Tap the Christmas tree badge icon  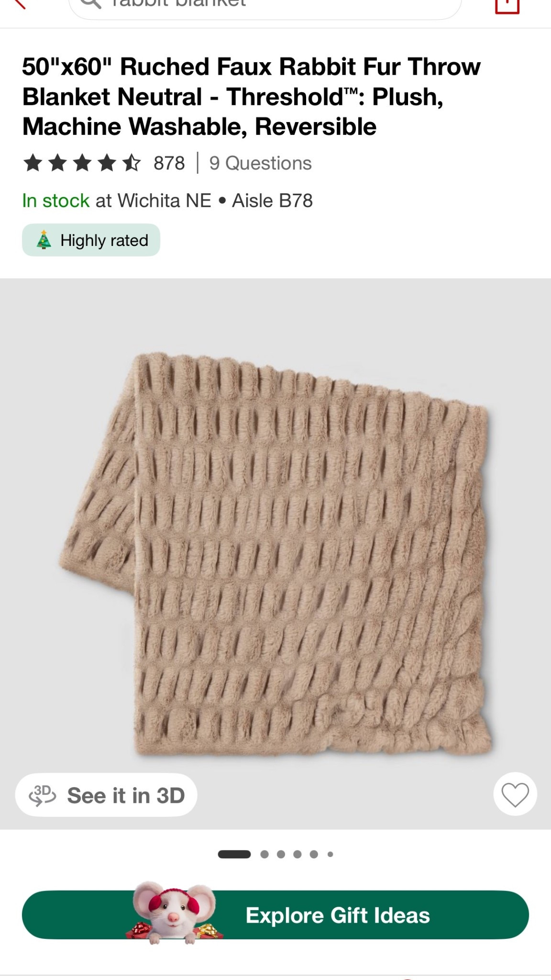[x=44, y=240]
